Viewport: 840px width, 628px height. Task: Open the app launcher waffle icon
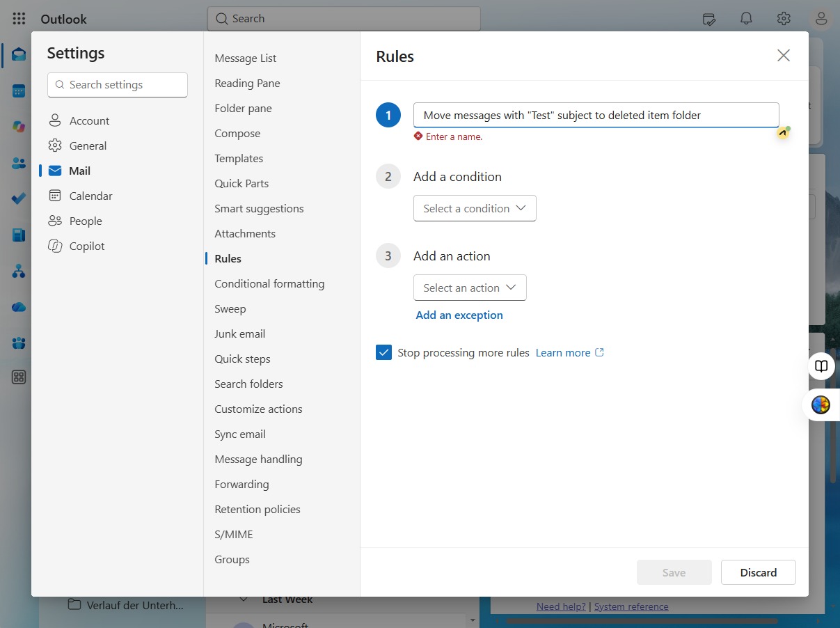(19, 19)
